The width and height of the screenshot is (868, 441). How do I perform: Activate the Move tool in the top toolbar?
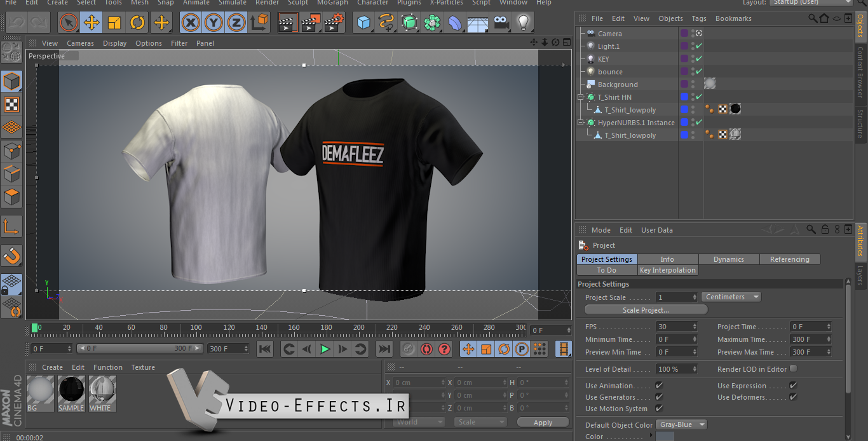click(x=92, y=24)
